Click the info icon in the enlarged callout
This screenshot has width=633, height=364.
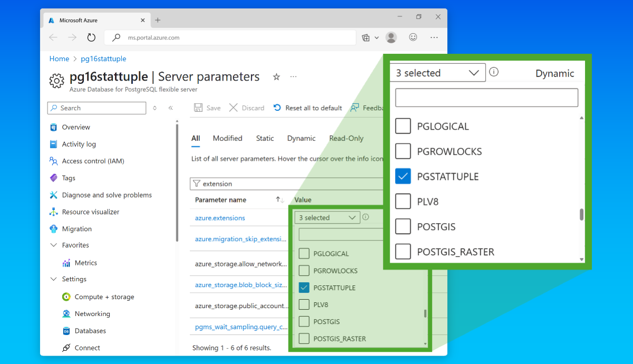[494, 72]
